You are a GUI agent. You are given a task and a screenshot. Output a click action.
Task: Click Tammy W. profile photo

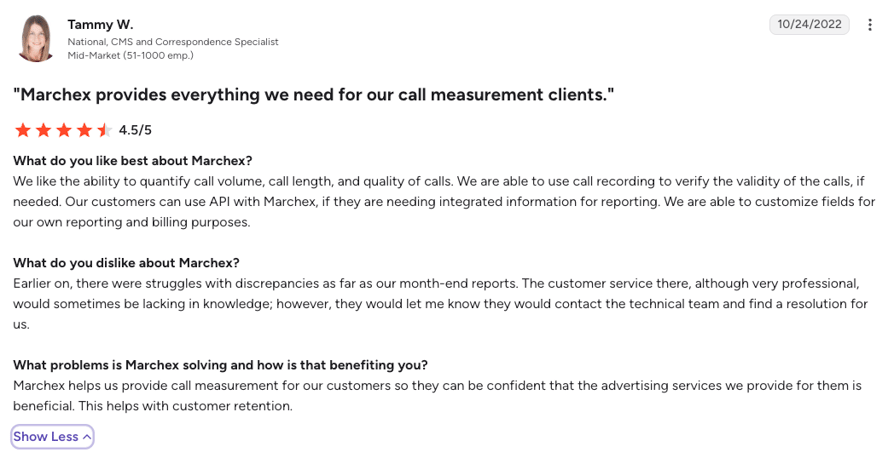tap(36, 39)
